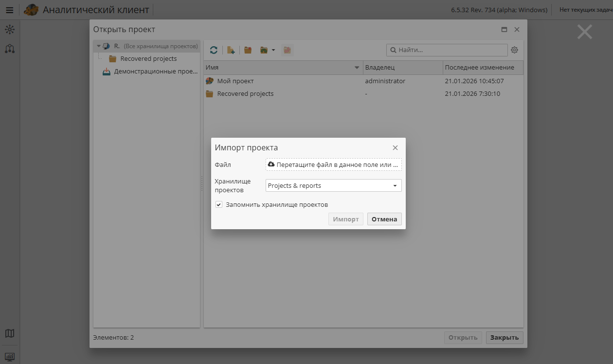Create a new project via toolbar icon
Image resolution: width=613 pixels, height=364 pixels.
[x=231, y=50]
